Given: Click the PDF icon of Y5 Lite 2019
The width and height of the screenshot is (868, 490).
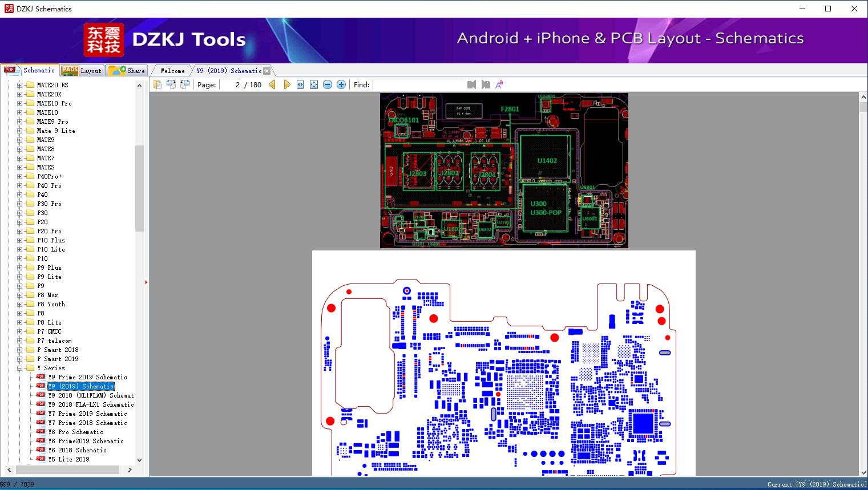Looking at the screenshot, I should pyautogui.click(x=41, y=459).
